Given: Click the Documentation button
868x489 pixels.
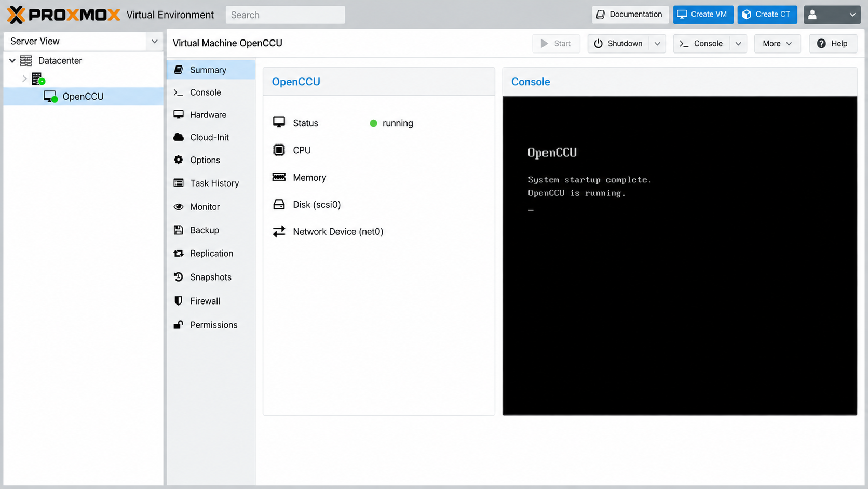Looking at the screenshot, I should pyautogui.click(x=629, y=15).
